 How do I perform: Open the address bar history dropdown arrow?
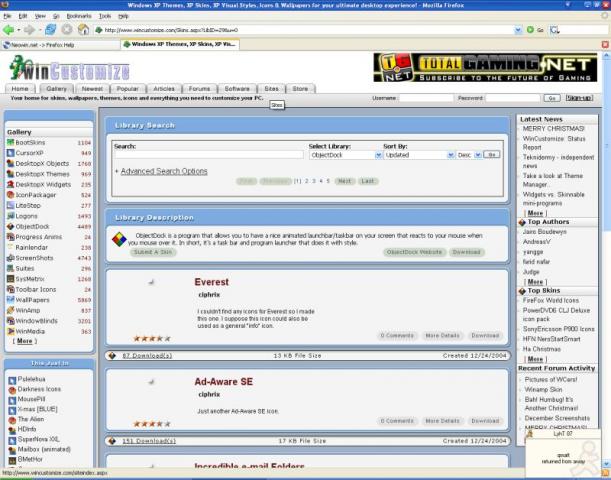pos(518,30)
